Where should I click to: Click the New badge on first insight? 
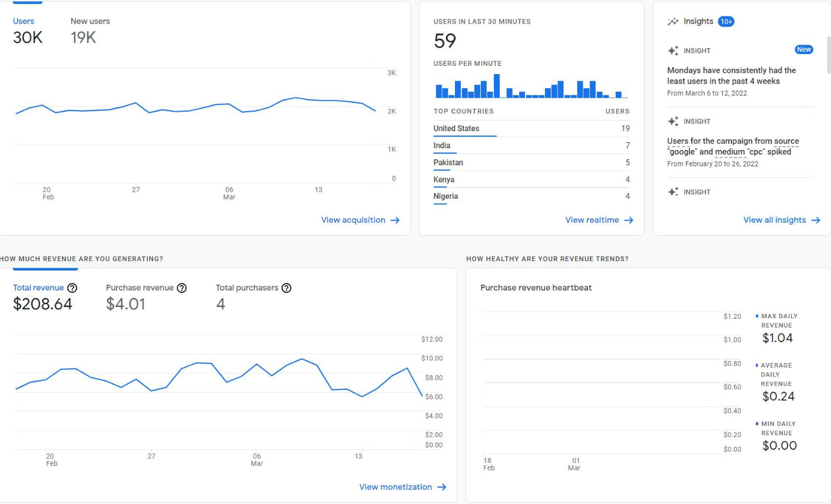click(x=804, y=49)
